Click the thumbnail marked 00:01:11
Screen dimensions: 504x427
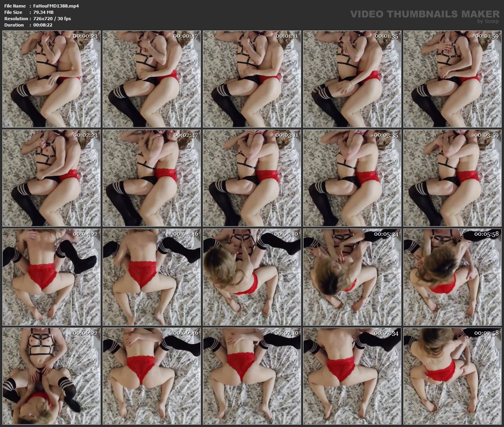coord(252,79)
